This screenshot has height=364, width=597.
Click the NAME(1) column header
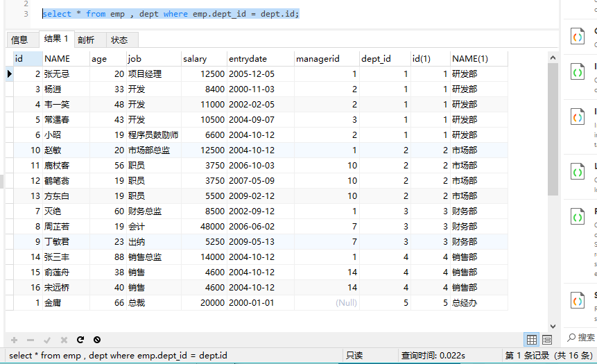click(479, 59)
